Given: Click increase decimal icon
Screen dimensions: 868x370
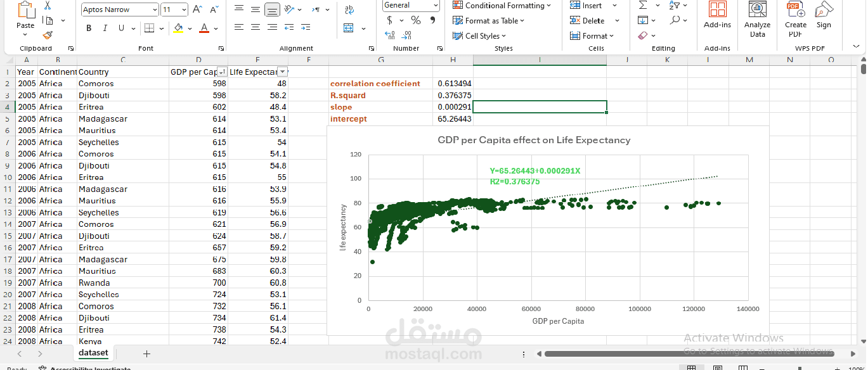Looking at the screenshot, I should pyautogui.click(x=390, y=35).
